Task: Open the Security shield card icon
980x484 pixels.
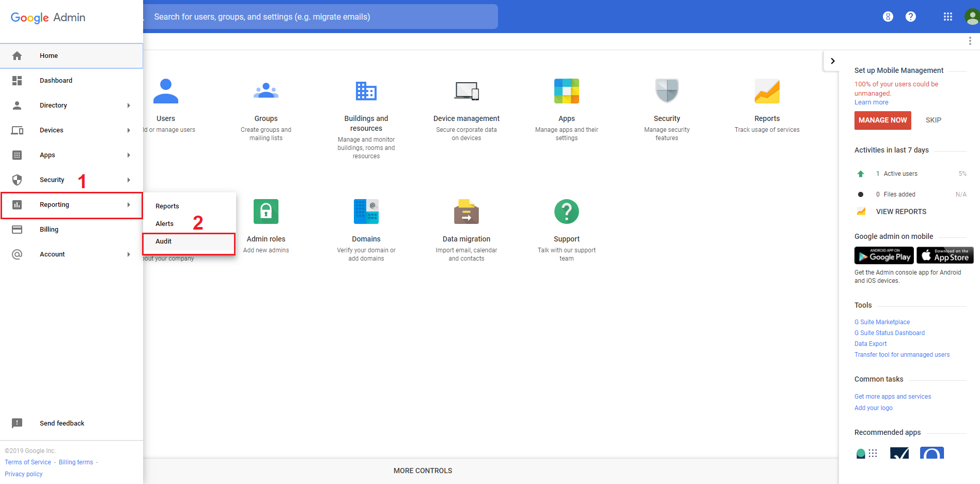Action: [x=667, y=91]
